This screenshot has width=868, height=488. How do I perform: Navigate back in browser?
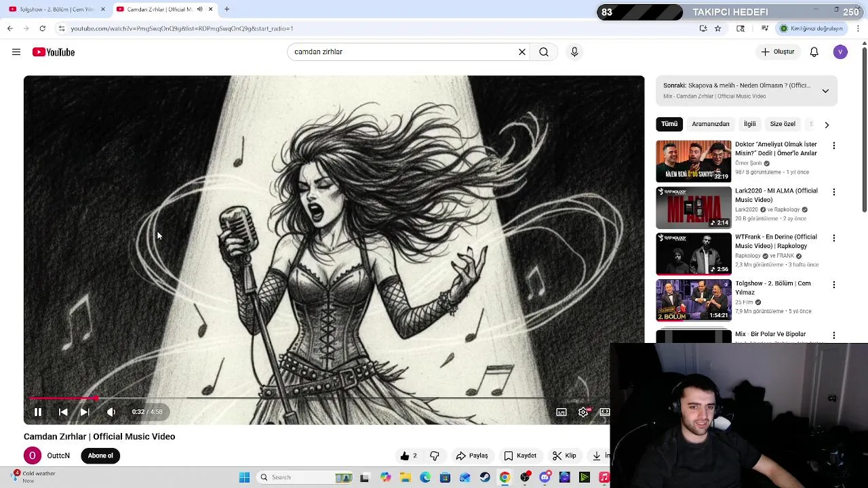(9, 28)
